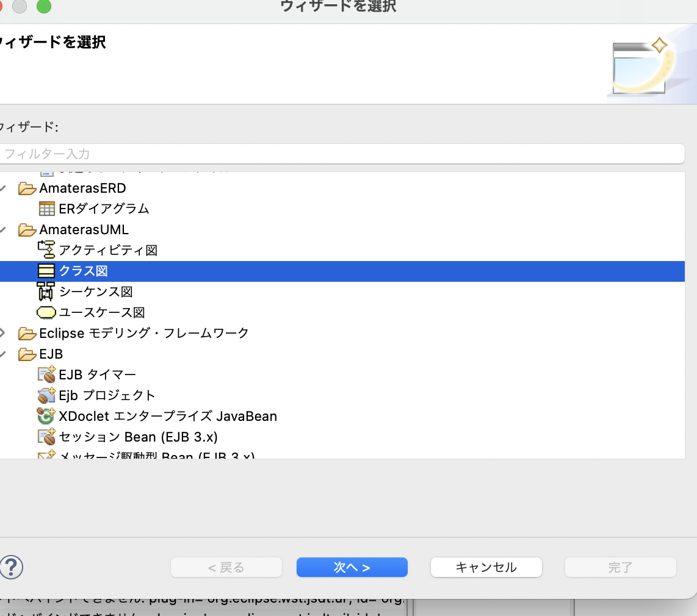
Task: Click the セッション Bean (EJB 3.x) icon
Action: (46, 437)
